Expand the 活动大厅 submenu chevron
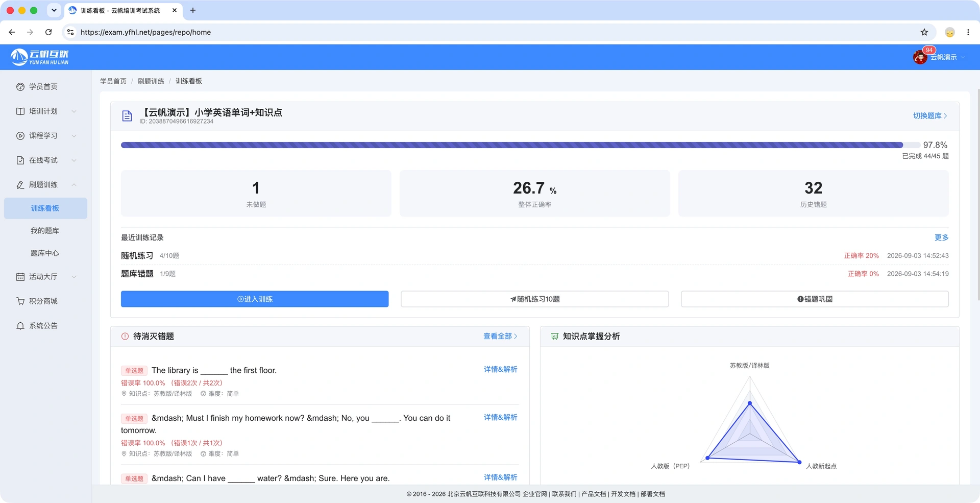This screenshot has width=980, height=503. click(x=74, y=277)
